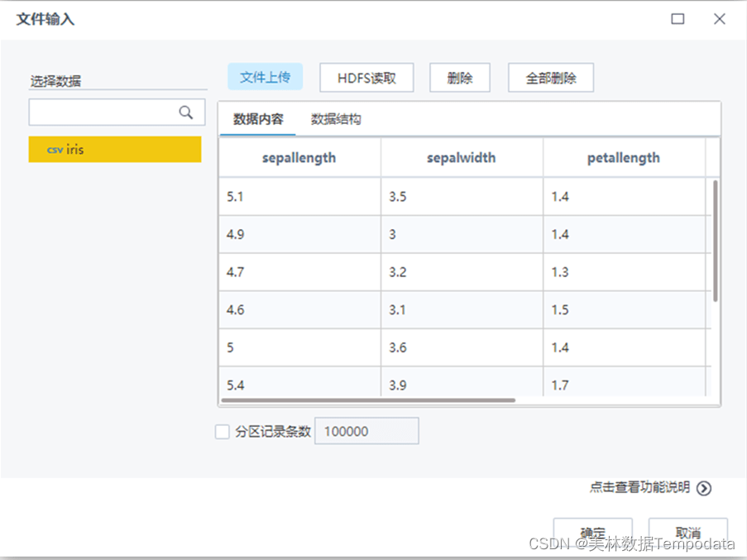Click the 删除 button
The image size is (747, 560).
pos(460,78)
